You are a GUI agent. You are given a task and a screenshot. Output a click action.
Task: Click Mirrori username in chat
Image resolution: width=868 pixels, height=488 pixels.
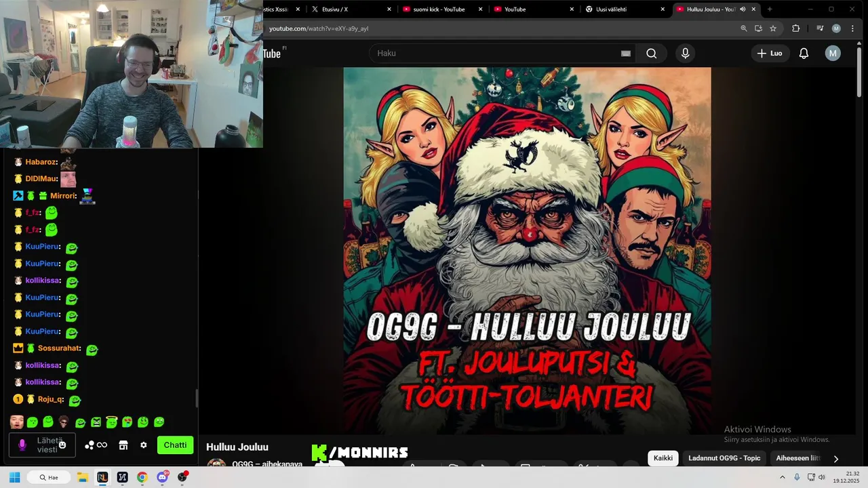[x=63, y=196]
